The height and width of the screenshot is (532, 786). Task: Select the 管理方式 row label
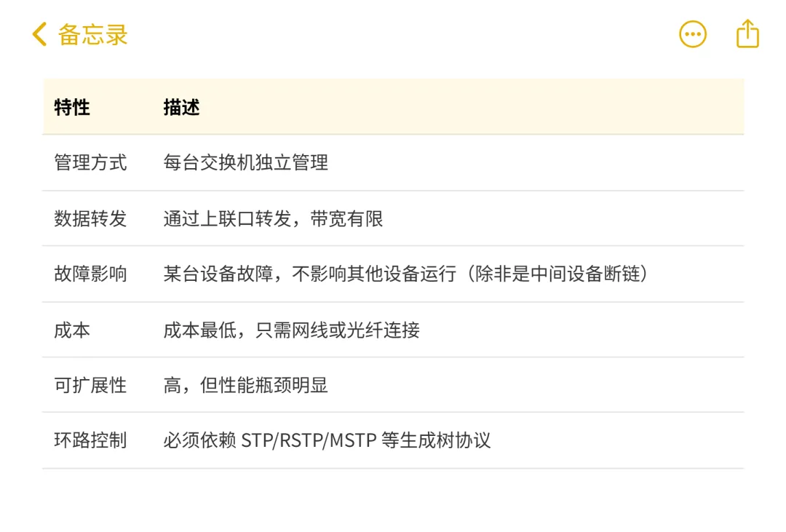(x=90, y=163)
